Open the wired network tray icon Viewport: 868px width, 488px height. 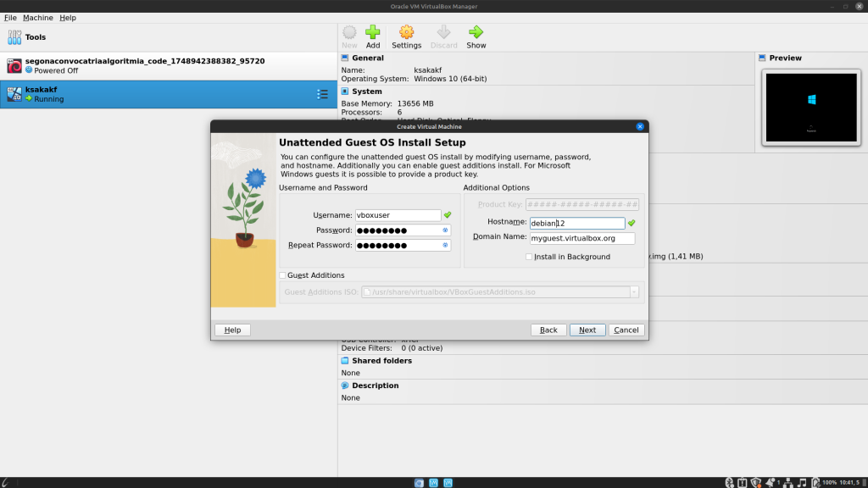pyautogui.click(x=787, y=482)
